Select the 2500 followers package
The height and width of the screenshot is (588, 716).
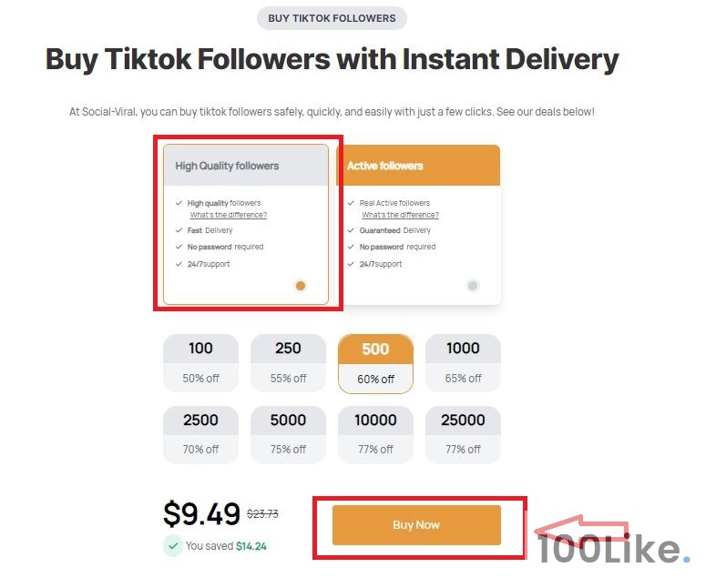pyautogui.click(x=200, y=433)
